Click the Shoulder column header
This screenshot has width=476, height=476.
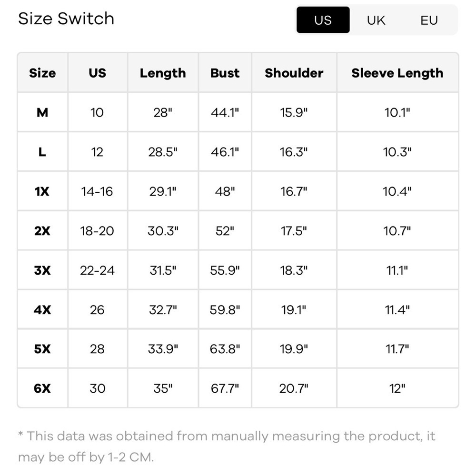tap(294, 73)
